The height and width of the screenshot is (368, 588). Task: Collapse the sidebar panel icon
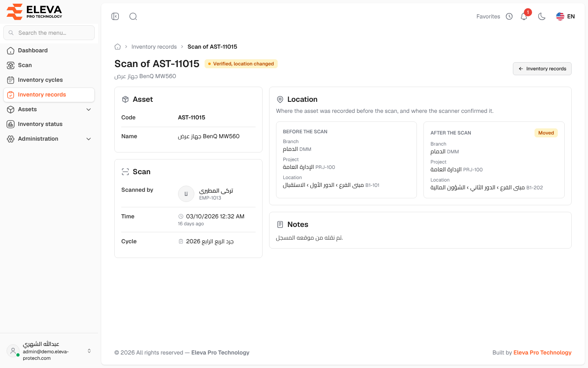coord(115,16)
